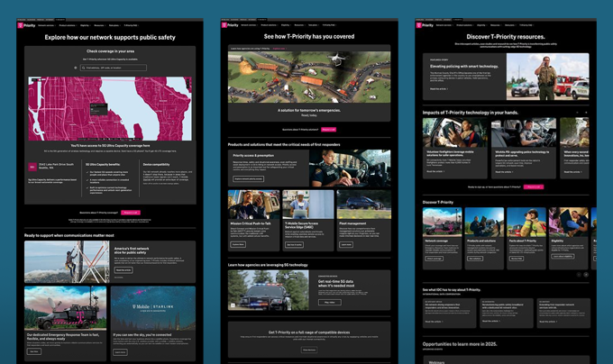Open Product solutions dropdown on the left page
613x364 pixels.
point(68,25)
